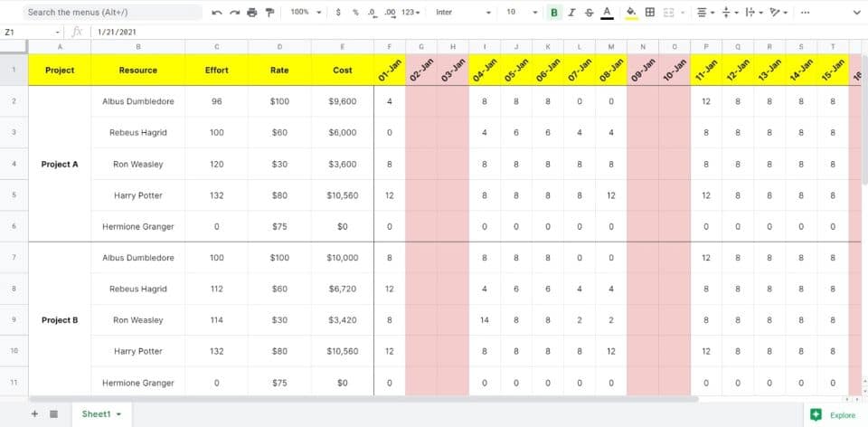The height and width of the screenshot is (427, 868).
Task: Toggle Italic formatting
Action: 571,12
